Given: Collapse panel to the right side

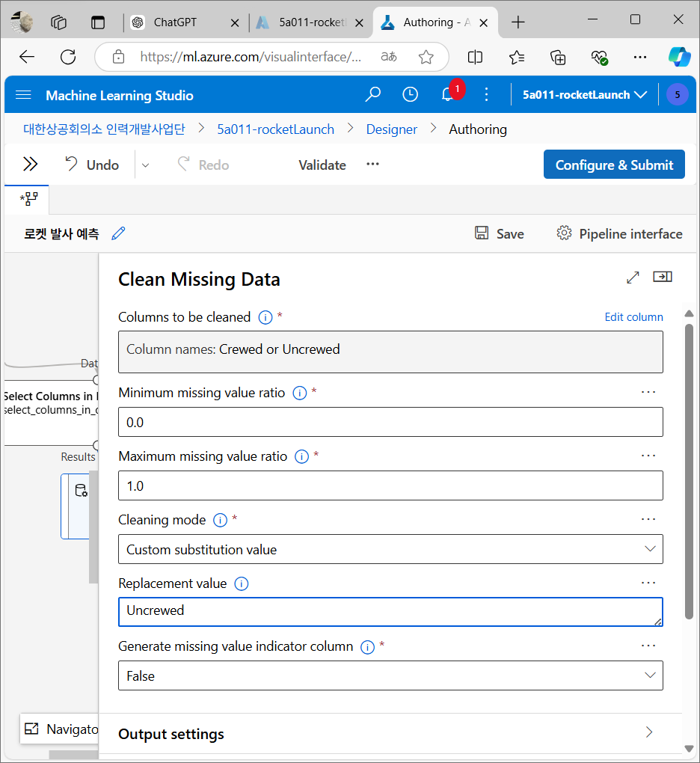Looking at the screenshot, I should 663,277.
